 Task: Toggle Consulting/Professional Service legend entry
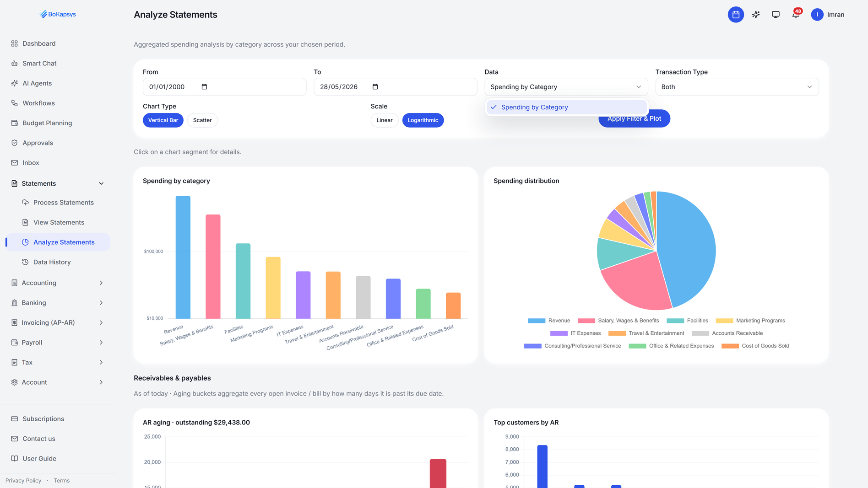pos(573,346)
